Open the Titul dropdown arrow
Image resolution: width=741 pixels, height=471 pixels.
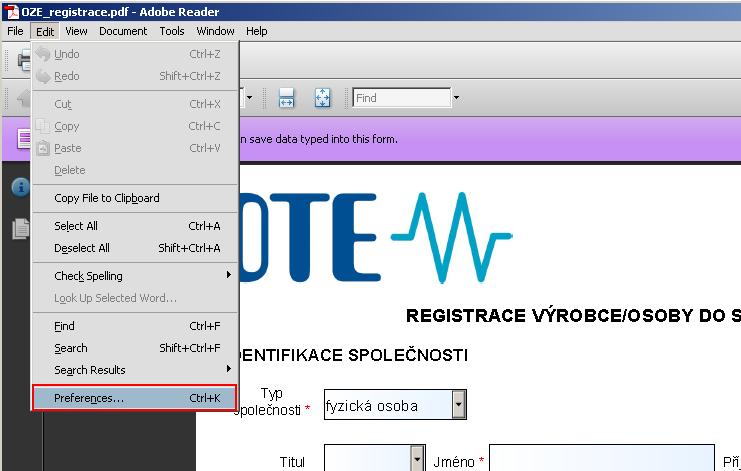tap(417, 459)
